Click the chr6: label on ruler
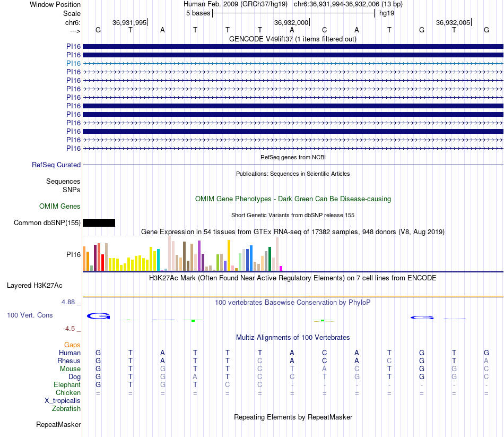504x437 pixels. coord(73,22)
